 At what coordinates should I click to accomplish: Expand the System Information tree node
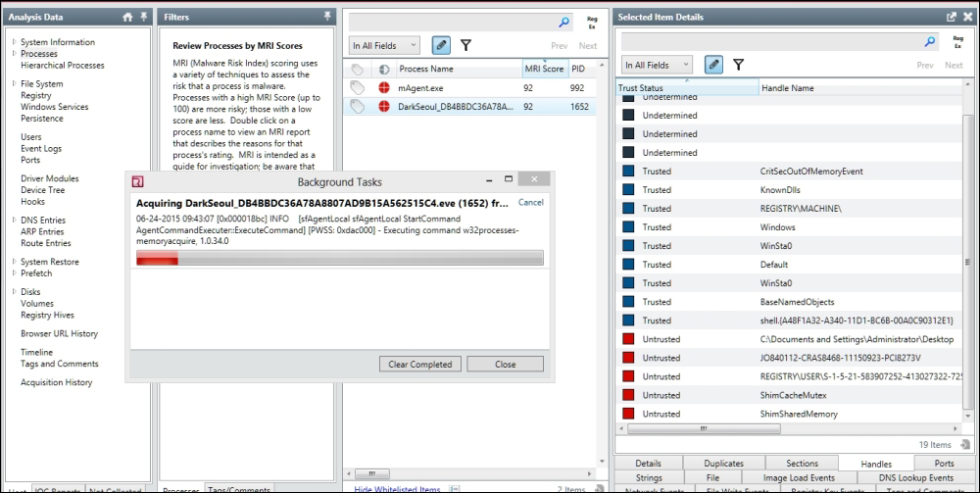point(15,42)
